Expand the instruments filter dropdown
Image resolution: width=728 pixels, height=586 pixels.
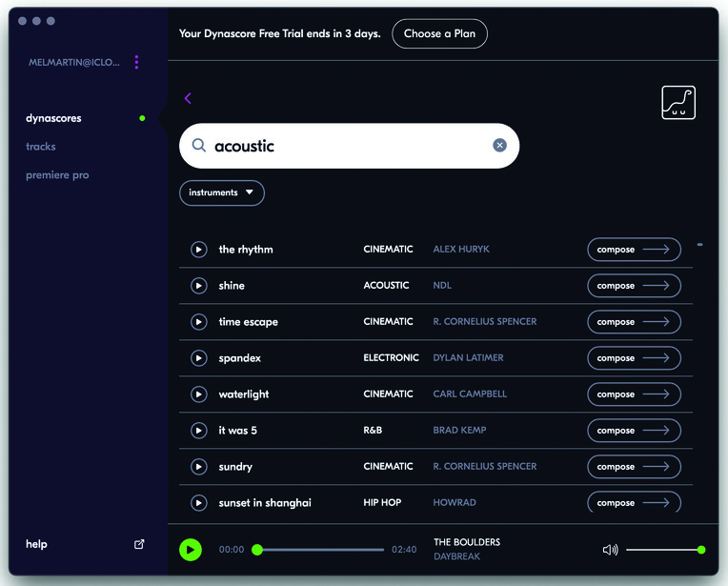coord(222,192)
